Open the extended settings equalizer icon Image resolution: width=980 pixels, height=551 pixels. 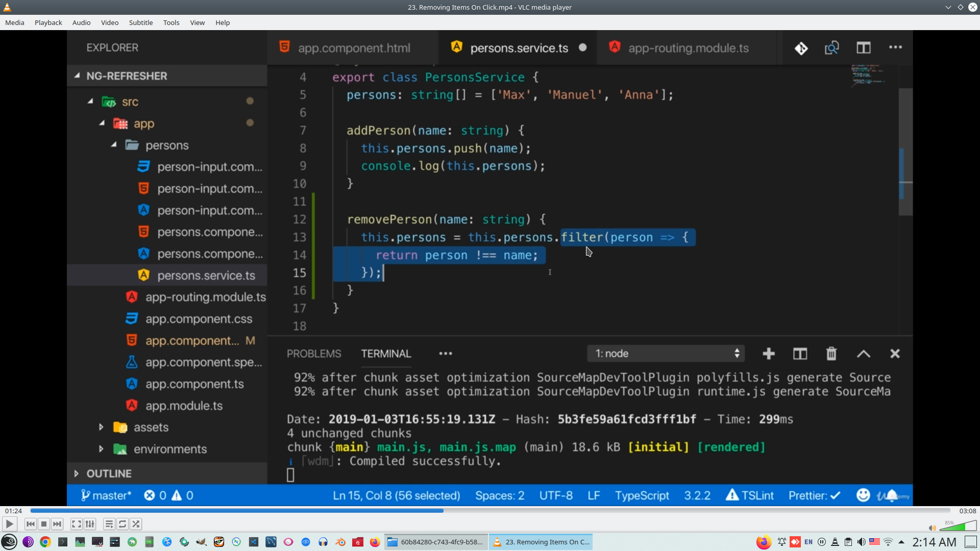tap(90, 524)
